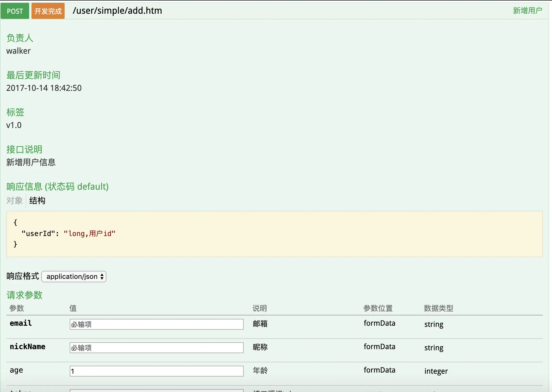The image size is (552, 392).
Task: Open the 响应格式 application/json dropdown
Action: click(74, 277)
